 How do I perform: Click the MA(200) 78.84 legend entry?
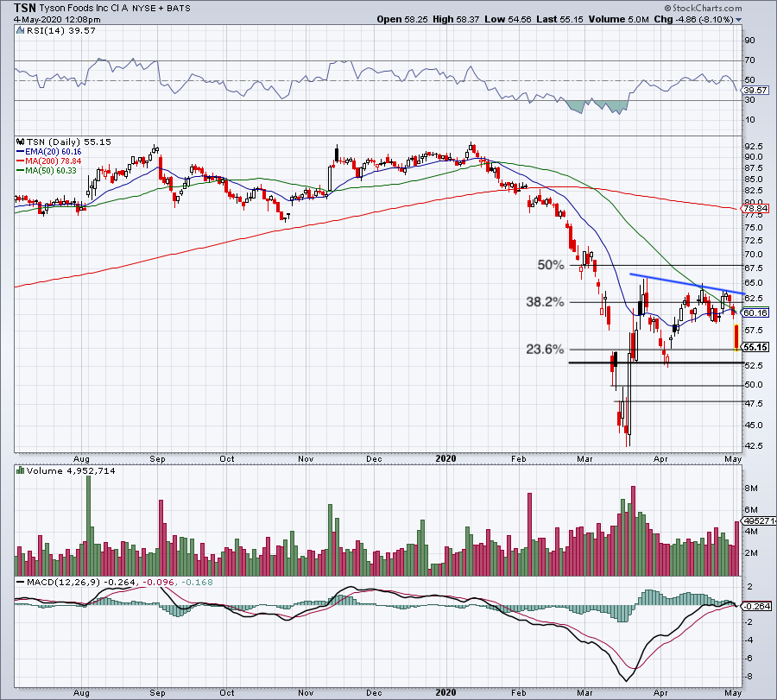(x=49, y=161)
